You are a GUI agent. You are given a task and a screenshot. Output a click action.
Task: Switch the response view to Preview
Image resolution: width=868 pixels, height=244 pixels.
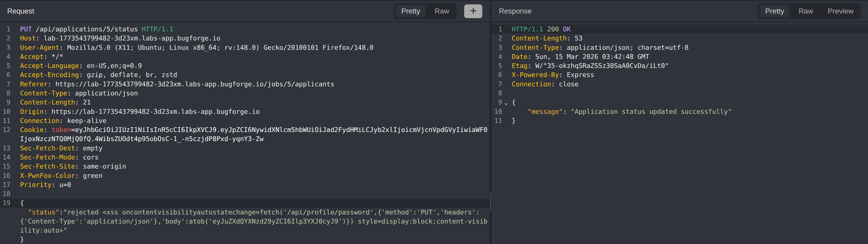point(840,11)
